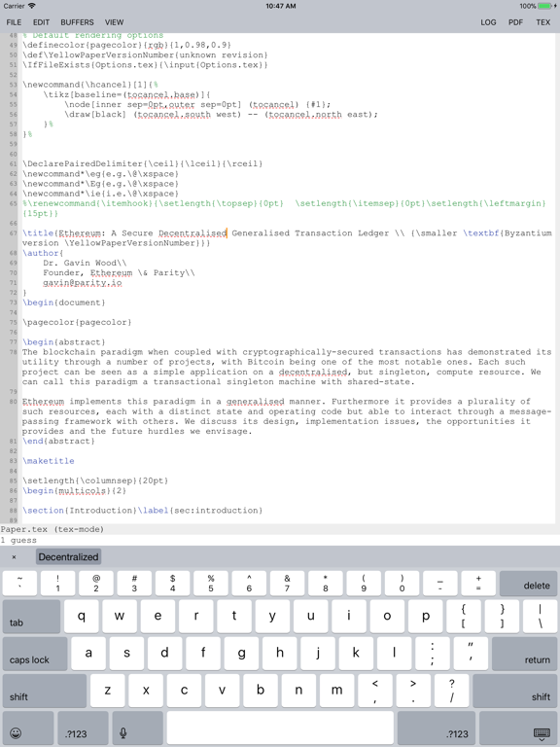Tap the plus equals key
560x747 pixels.
click(x=478, y=584)
